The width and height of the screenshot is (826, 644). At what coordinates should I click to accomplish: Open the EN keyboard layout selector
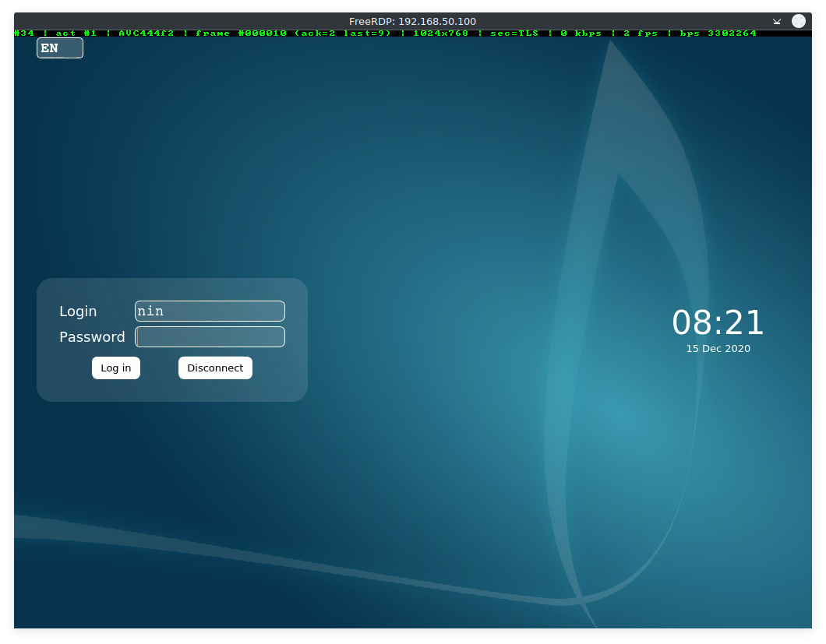[x=59, y=48]
